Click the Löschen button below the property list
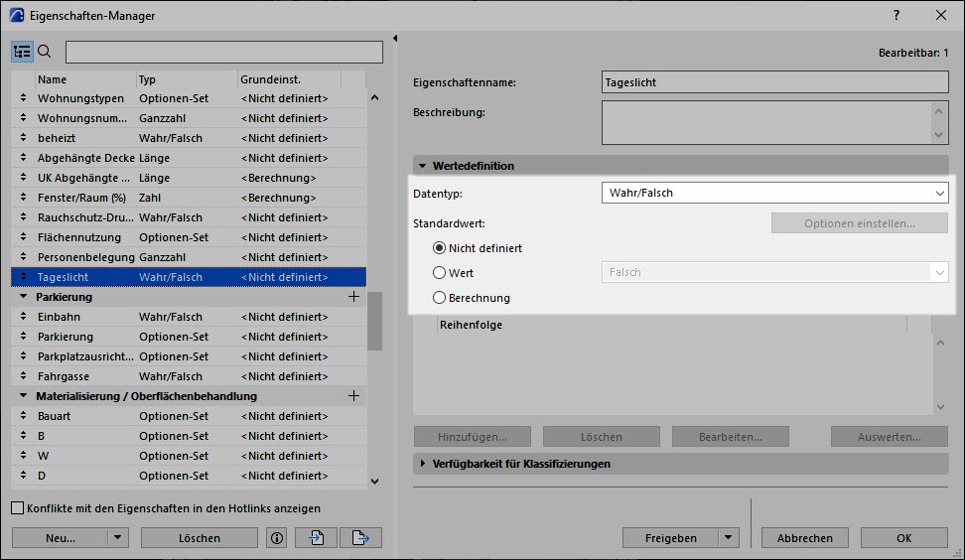The height and width of the screenshot is (560, 965). (200, 538)
